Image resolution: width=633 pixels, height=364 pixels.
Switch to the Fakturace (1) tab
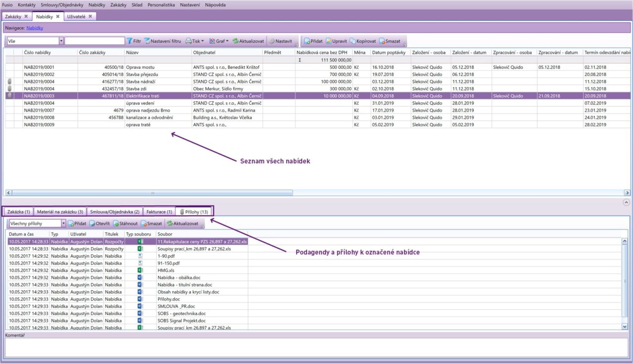click(159, 212)
